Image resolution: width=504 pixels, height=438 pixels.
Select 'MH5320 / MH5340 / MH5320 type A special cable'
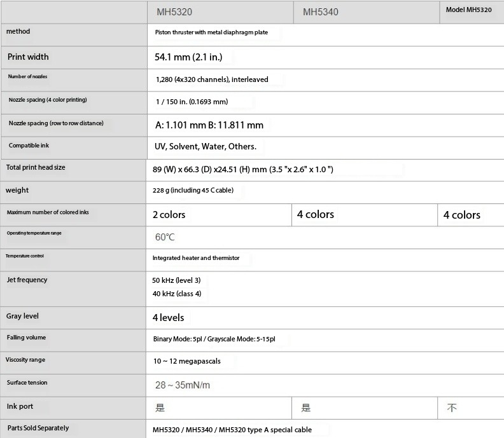[x=232, y=430]
